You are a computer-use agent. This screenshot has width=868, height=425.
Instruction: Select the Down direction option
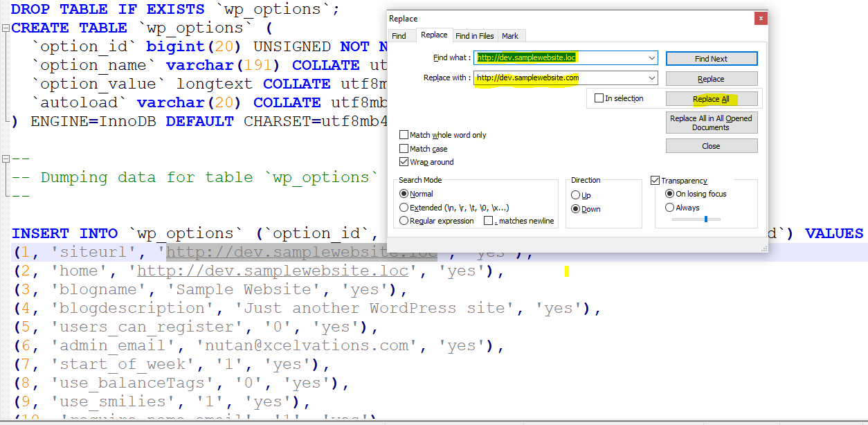click(x=586, y=209)
